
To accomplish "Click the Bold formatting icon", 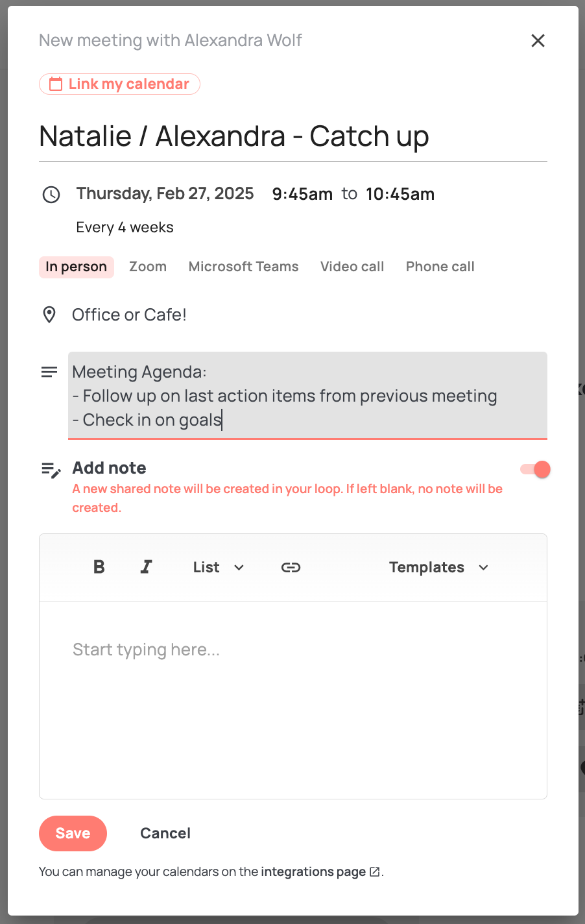I will (x=99, y=567).
